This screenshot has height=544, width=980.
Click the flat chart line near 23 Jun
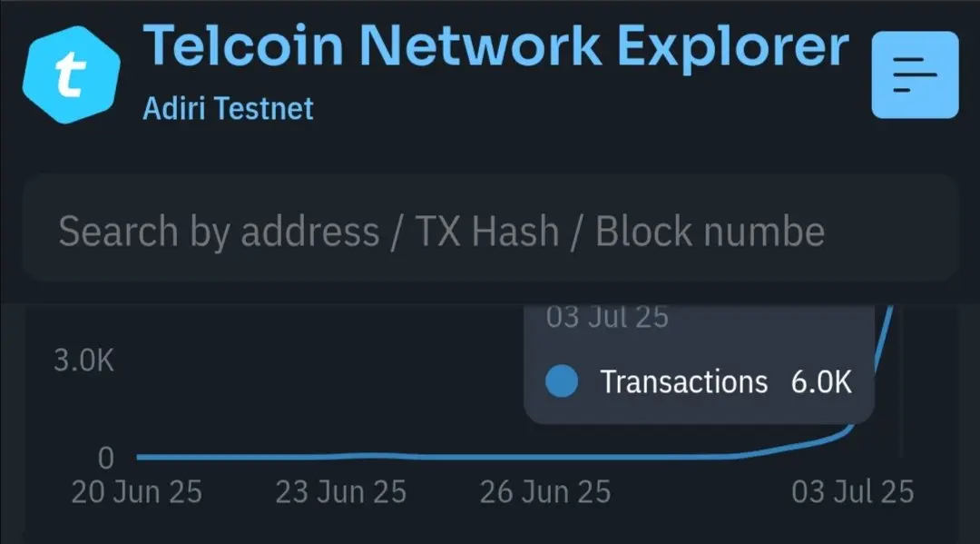coord(340,457)
